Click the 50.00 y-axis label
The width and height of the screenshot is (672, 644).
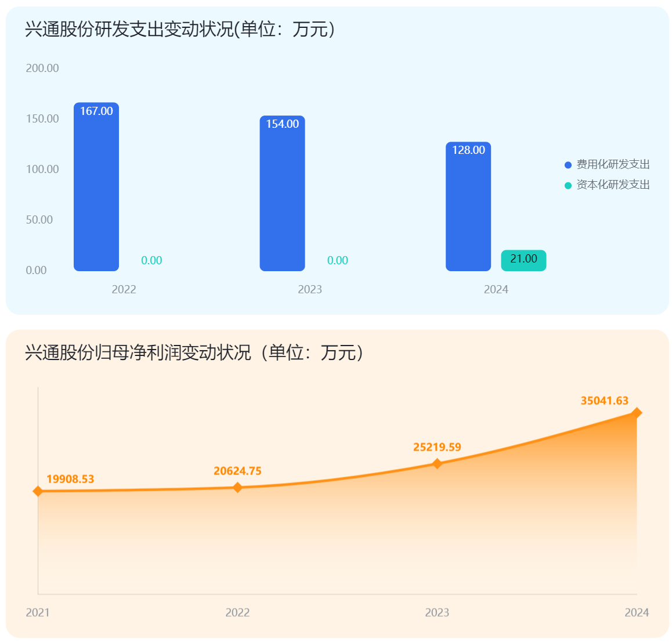pos(39,220)
